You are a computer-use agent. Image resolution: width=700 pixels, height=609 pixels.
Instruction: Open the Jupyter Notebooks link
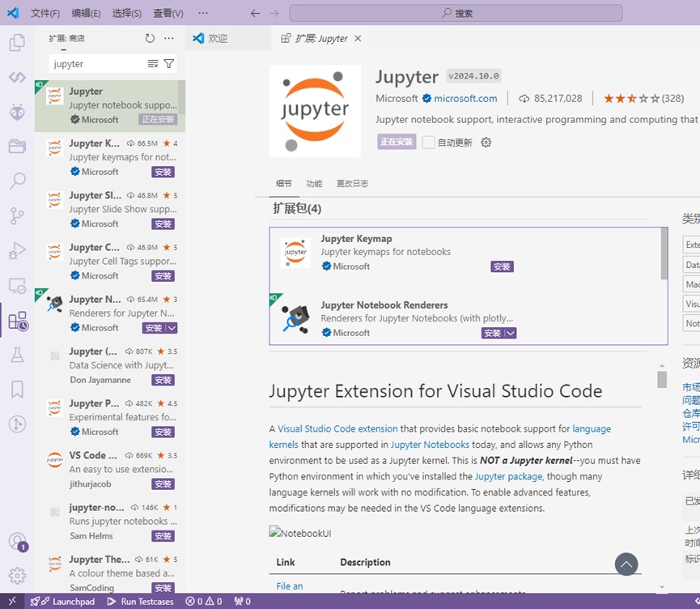click(430, 445)
